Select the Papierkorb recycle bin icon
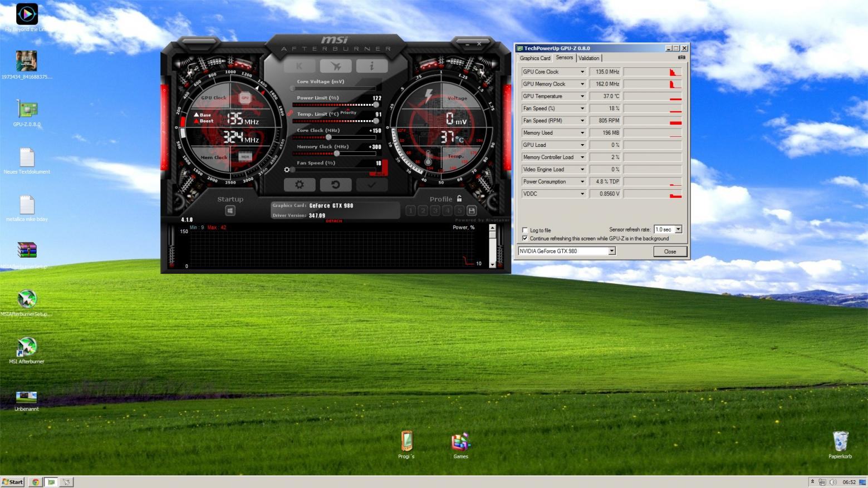The image size is (868, 488). (840, 445)
